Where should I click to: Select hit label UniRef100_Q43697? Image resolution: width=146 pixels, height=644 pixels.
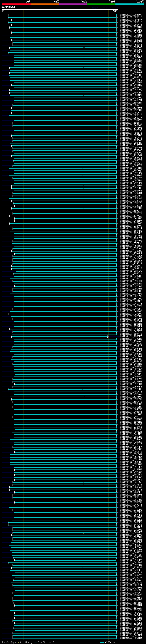click(131, 221)
